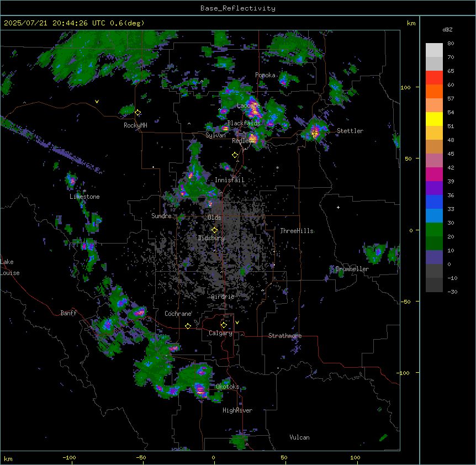
Task: Select the yellow diamond marker right of Cochrane
Action: [x=188, y=326]
